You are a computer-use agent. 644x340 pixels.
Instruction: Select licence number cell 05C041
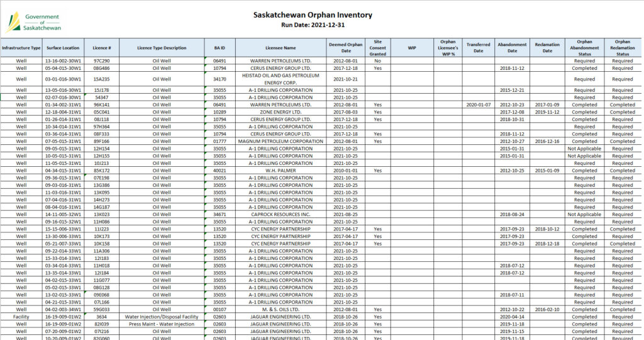(101, 112)
